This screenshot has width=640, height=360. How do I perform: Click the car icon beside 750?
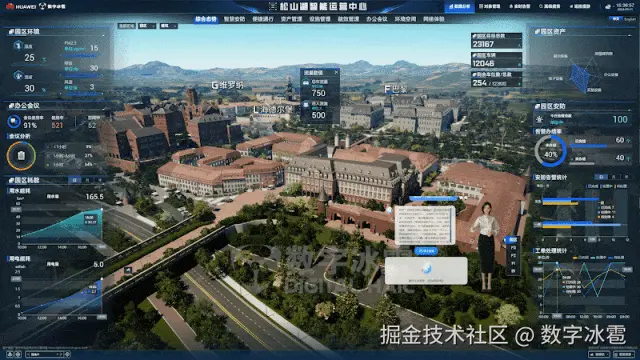coord(306,82)
